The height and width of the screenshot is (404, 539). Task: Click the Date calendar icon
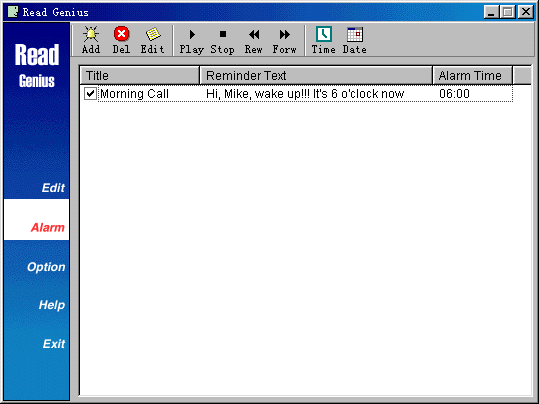(354, 40)
